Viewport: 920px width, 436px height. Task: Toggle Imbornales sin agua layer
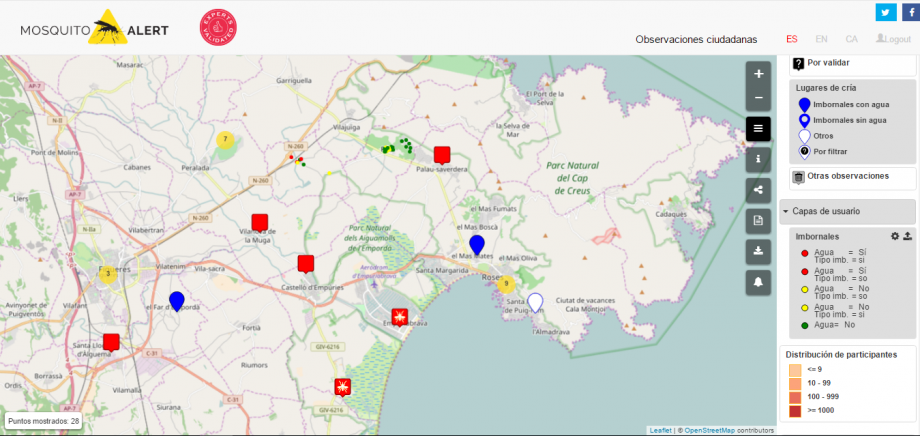[x=848, y=120]
